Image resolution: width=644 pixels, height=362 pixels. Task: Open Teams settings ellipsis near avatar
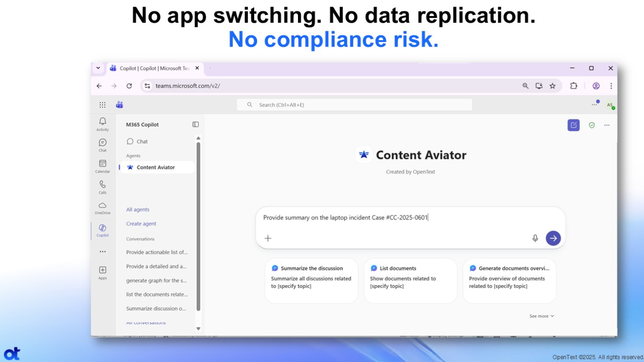point(594,105)
